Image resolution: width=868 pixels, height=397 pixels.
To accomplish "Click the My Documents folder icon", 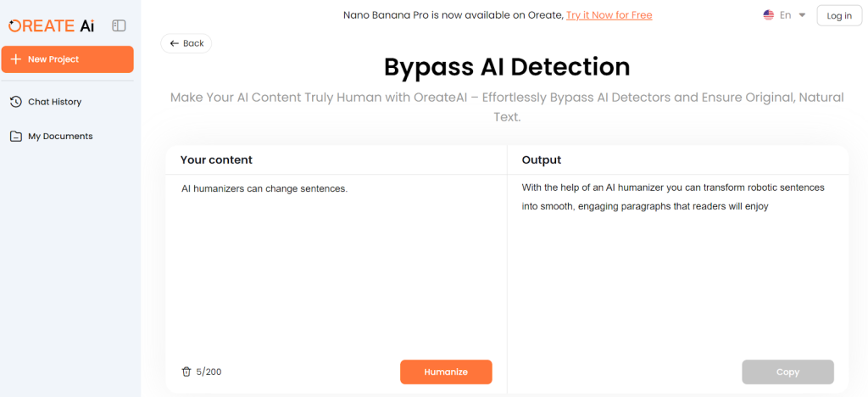I will [16, 136].
